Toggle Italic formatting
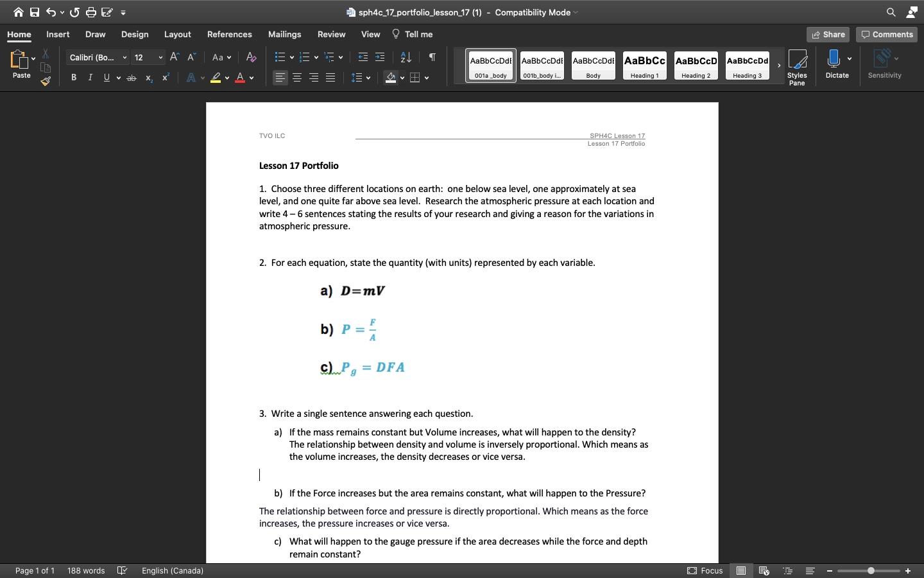This screenshot has height=578, width=924. pyautogui.click(x=90, y=77)
